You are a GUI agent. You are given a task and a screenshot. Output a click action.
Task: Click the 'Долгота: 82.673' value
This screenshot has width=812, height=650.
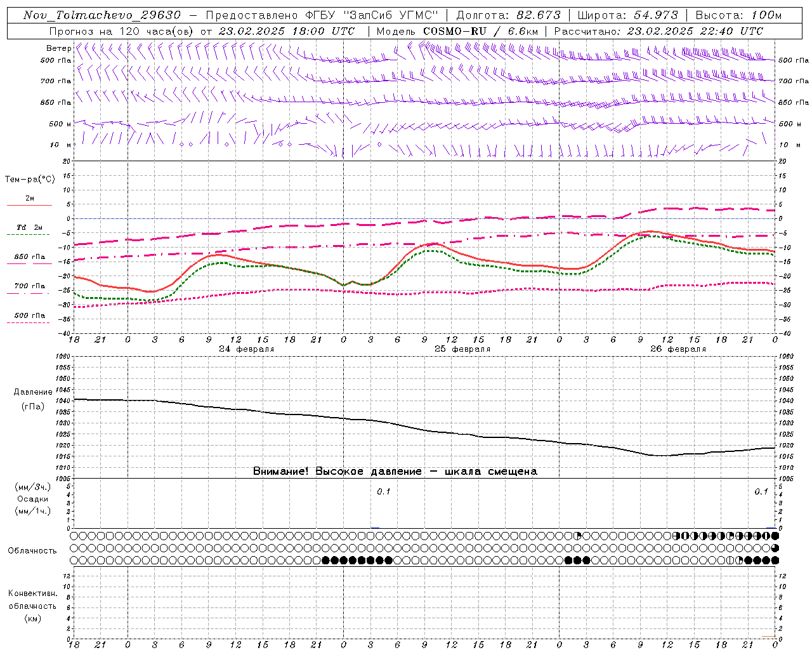tap(509, 15)
